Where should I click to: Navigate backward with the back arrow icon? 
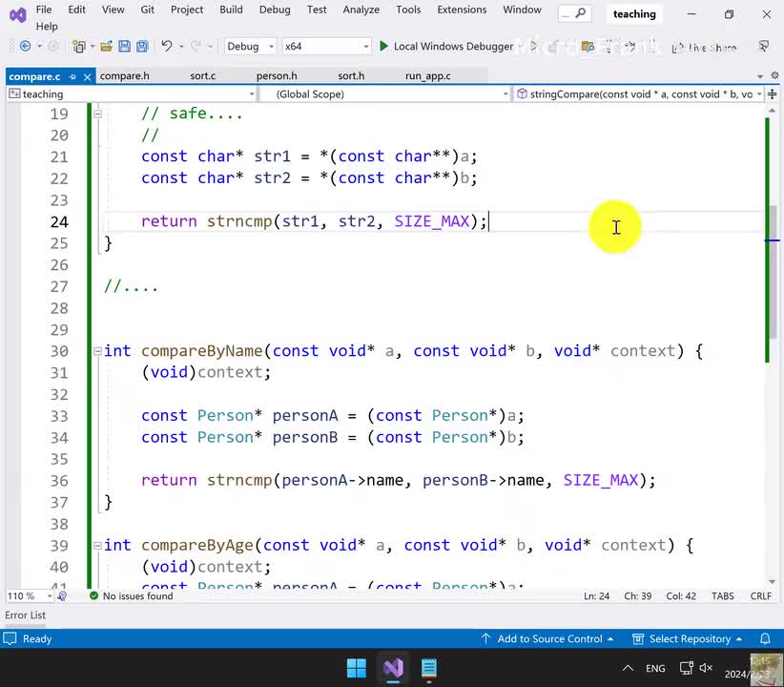point(25,47)
